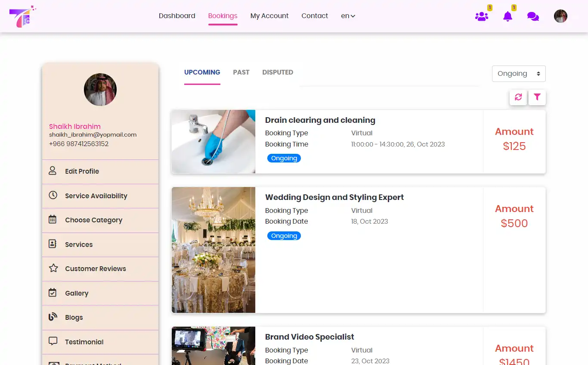
Task: Refresh the bookings list using the refresh icon
Action: 518,97
